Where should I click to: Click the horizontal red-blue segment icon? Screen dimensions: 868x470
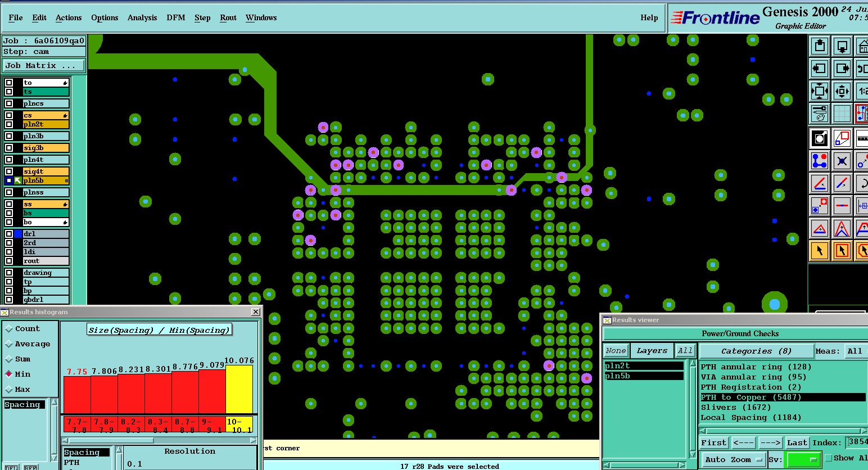point(842,206)
